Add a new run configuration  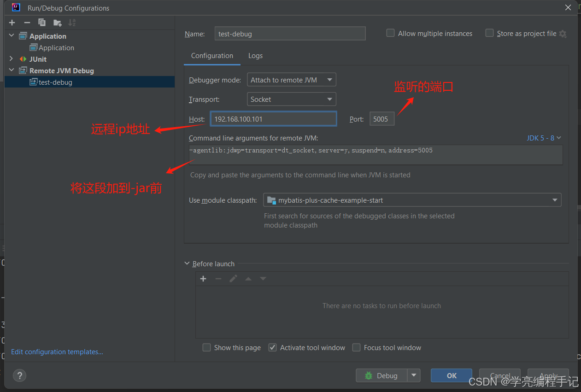click(x=12, y=22)
